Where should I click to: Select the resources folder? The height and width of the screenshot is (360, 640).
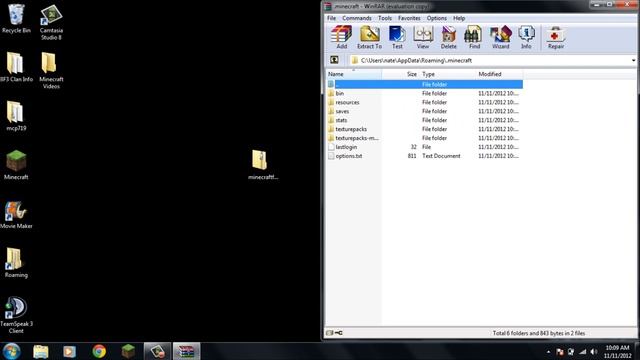424,102
